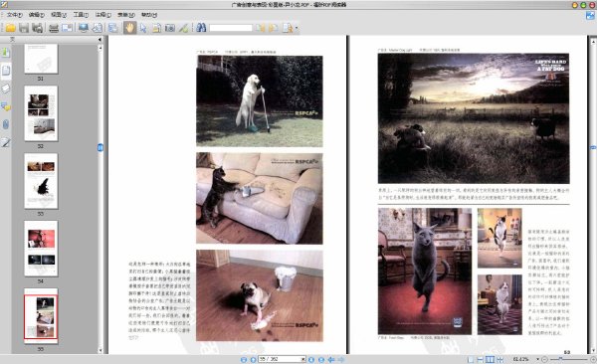Select page 51 thumbnail
The image size is (597, 364).
[x=41, y=59]
